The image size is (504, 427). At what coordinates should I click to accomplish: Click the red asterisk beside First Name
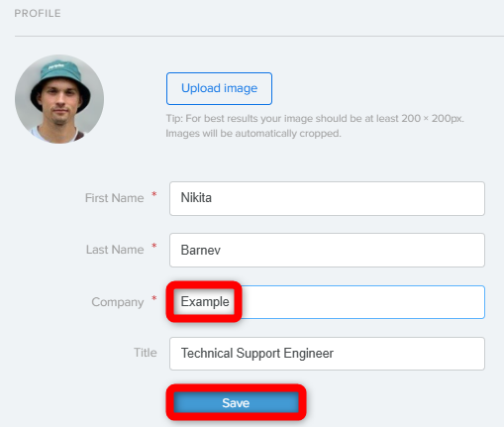[x=153, y=194]
